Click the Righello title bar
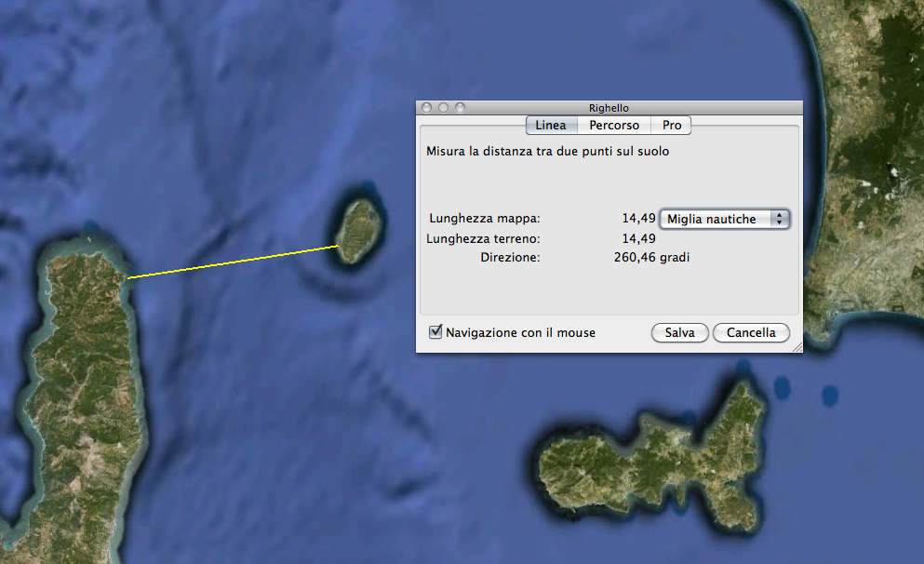924x564 pixels. point(609,107)
